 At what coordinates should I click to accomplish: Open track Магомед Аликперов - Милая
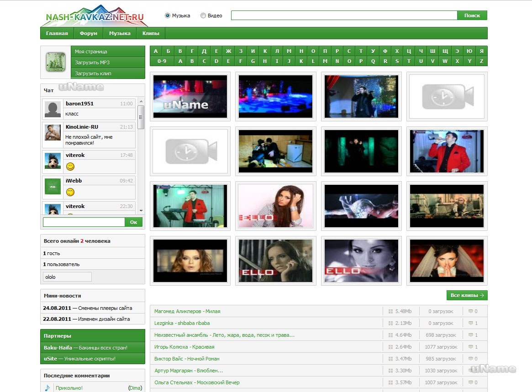[187, 311]
